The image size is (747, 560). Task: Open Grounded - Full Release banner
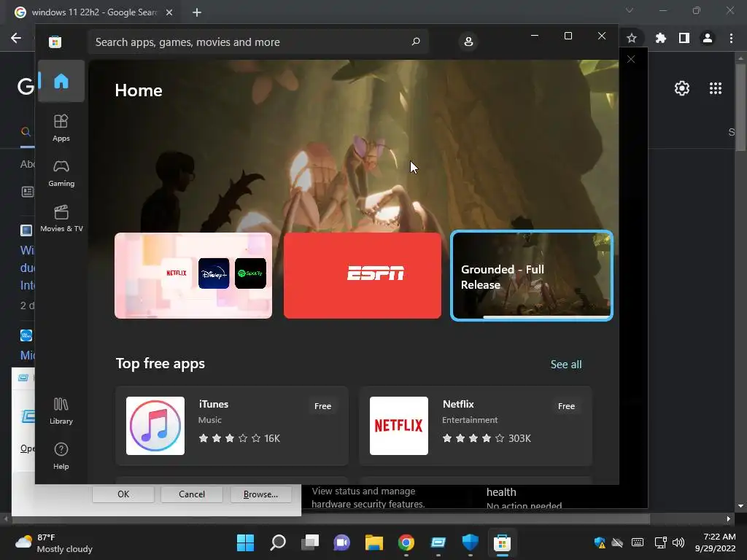[x=532, y=275]
